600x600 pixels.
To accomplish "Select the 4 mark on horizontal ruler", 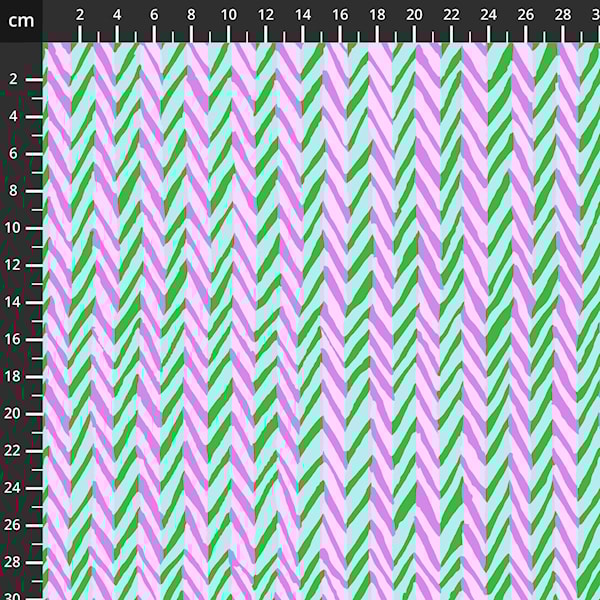I will 117,15.
